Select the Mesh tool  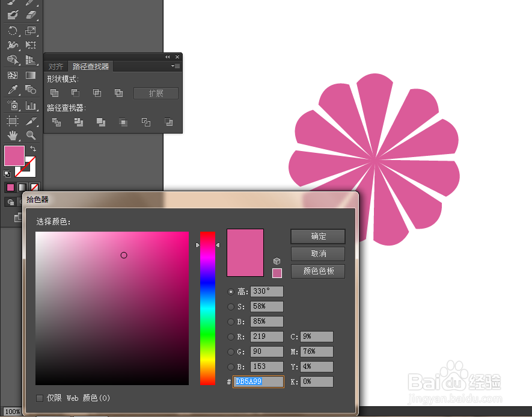[x=13, y=75]
